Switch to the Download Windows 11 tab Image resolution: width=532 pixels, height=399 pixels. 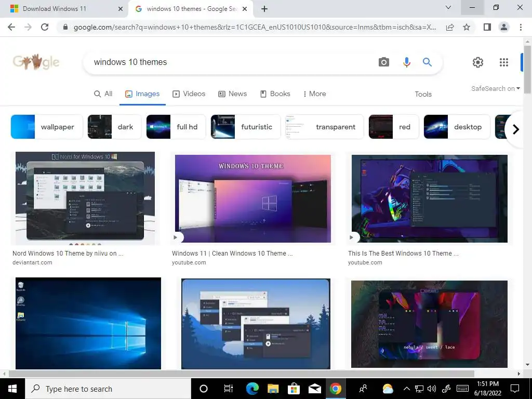click(64, 9)
